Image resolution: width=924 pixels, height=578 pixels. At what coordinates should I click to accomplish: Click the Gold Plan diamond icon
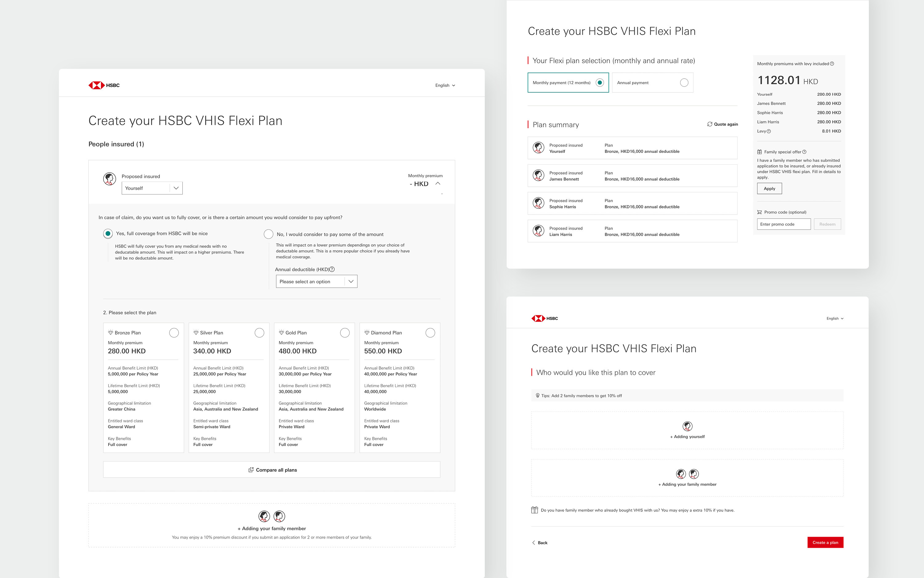(282, 333)
